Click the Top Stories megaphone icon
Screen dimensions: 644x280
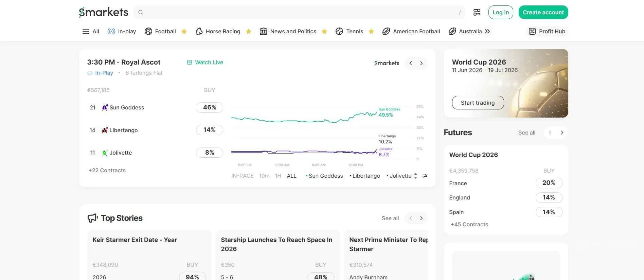coord(92,218)
